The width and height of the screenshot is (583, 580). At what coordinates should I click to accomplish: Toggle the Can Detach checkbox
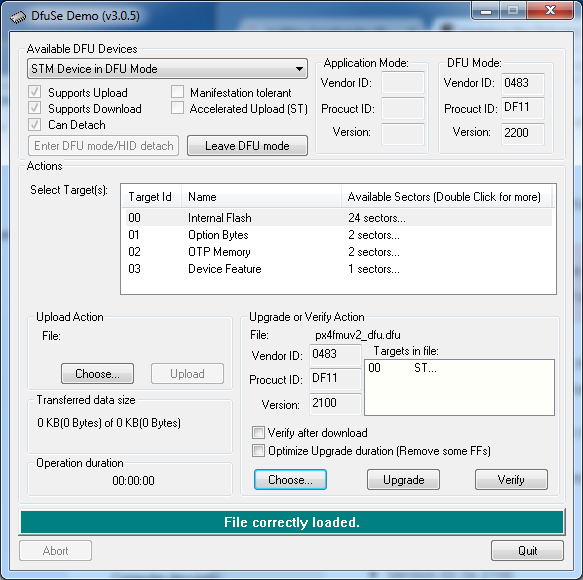[x=35, y=125]
